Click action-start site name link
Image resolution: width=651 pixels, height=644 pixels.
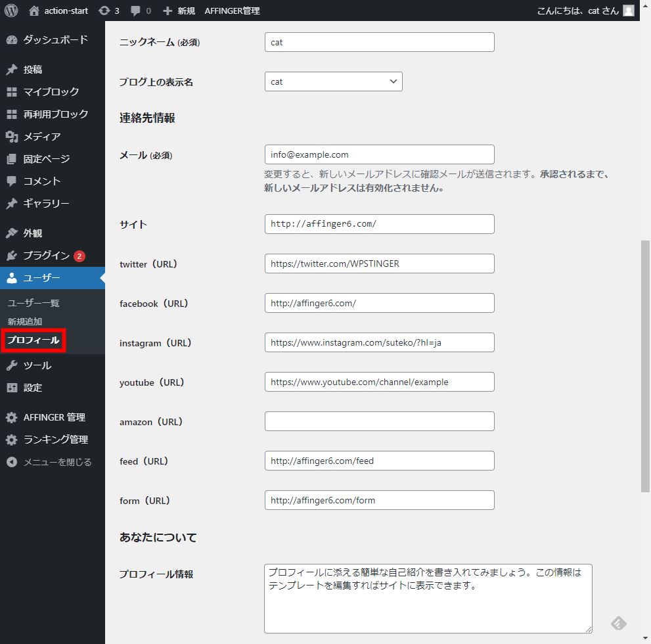click(x=66, y=11)
